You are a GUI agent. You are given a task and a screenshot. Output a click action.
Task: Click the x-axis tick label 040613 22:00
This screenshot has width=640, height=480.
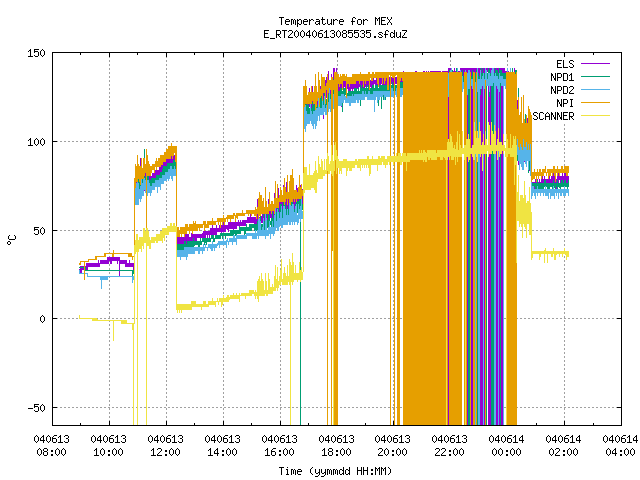click(x=450, y=446)
